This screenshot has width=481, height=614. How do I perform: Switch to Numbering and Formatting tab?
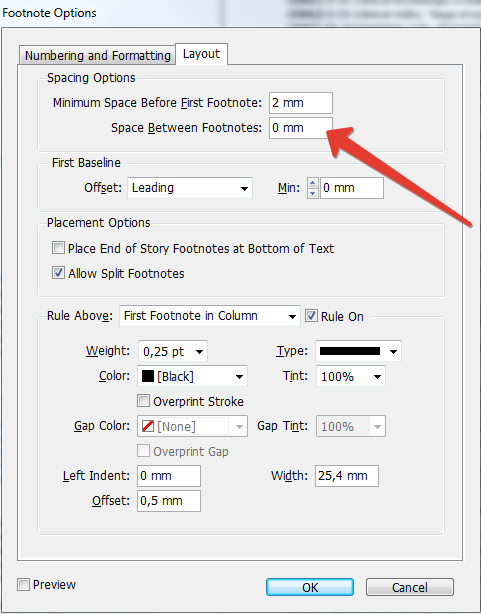point(97,55)
